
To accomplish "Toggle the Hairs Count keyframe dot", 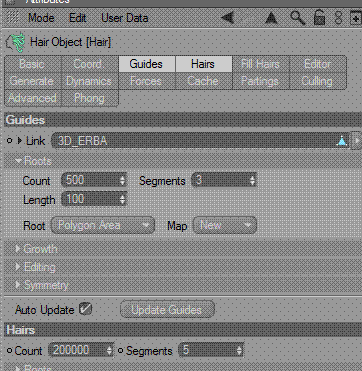I will (x=9, y=351).
